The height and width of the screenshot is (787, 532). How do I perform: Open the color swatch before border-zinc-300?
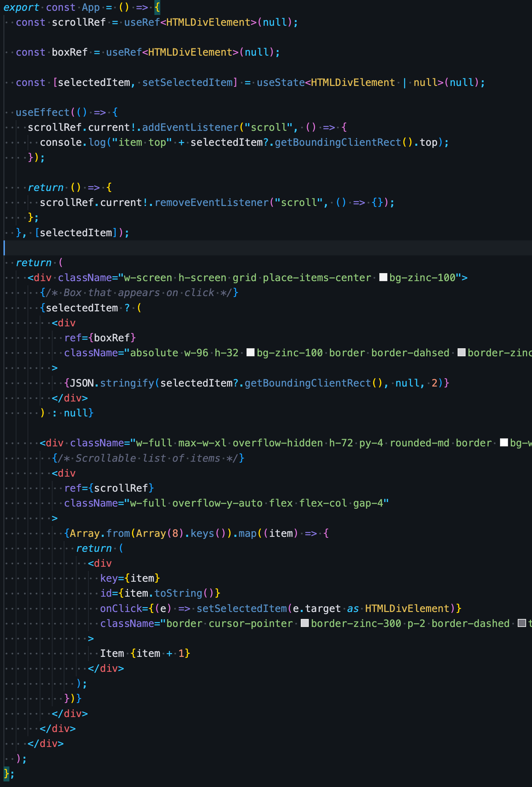[x=305, y=623]
